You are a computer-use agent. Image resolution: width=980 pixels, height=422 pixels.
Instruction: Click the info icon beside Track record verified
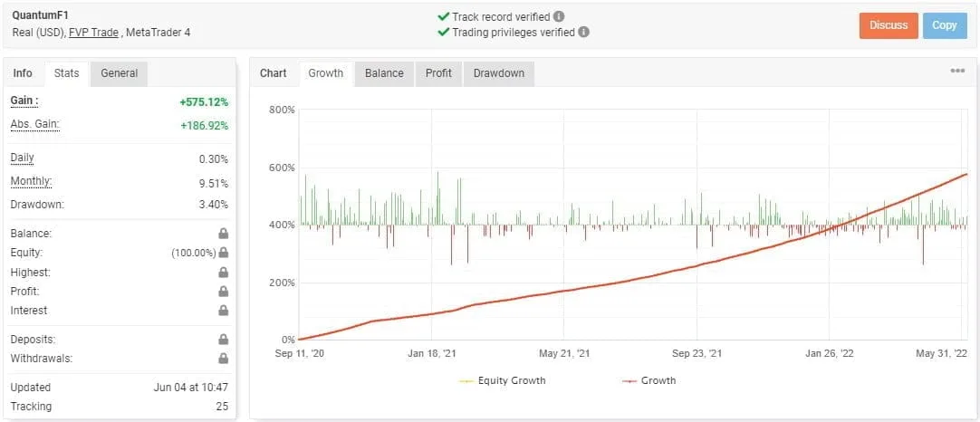[560, 16]
